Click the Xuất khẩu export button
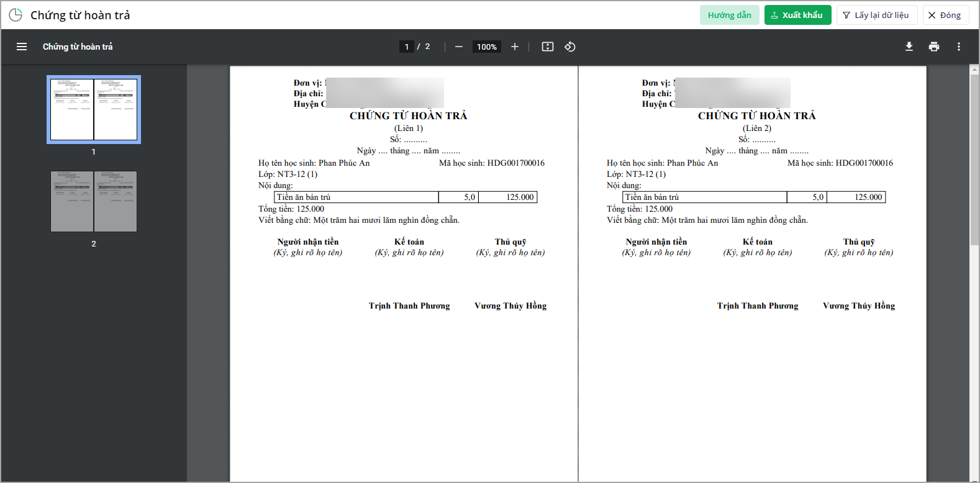Screen dimensions: 980x483 [x=798, y=15]
